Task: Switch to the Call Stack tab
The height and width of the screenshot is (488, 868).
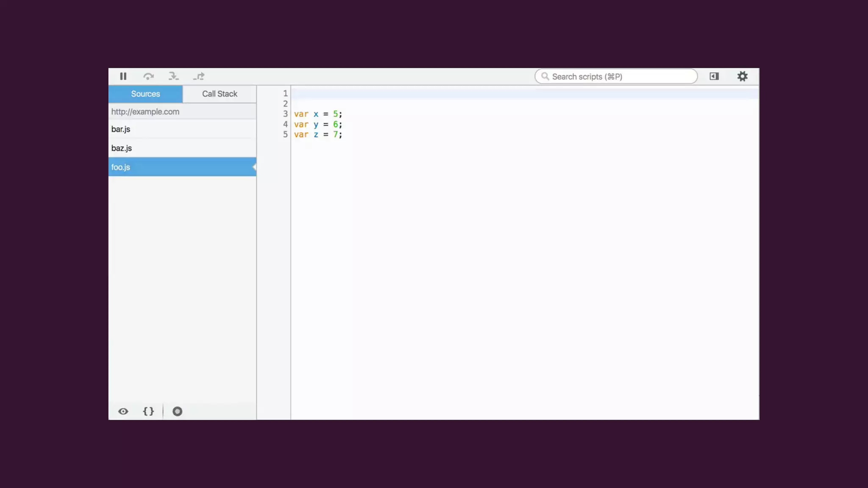Action: (x=220, y=94)
